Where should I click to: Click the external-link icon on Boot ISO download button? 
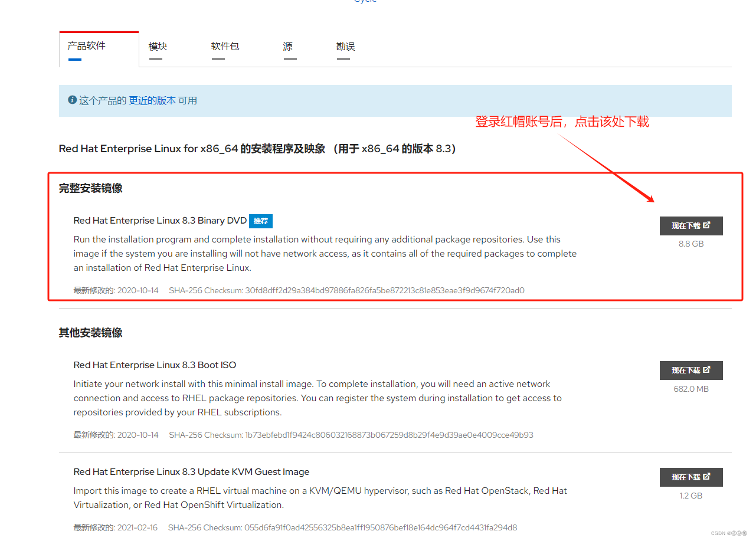[x=708, y=370]
